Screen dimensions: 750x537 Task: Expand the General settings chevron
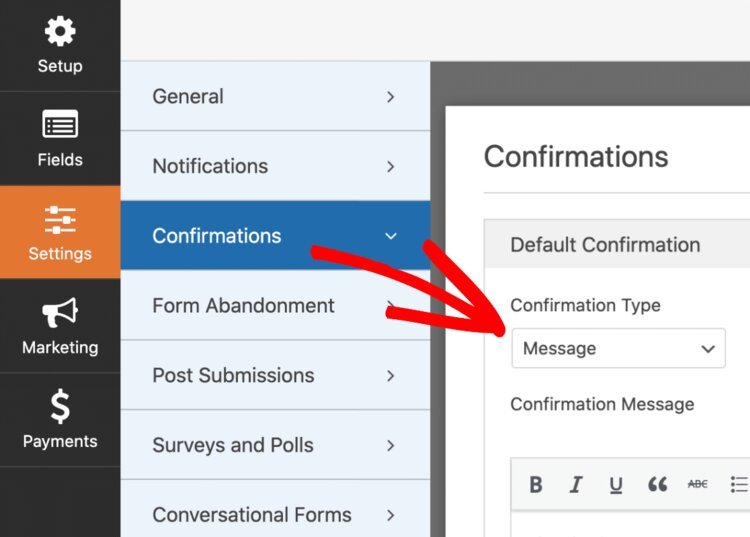pyautogui.click(x=391, y=97)
